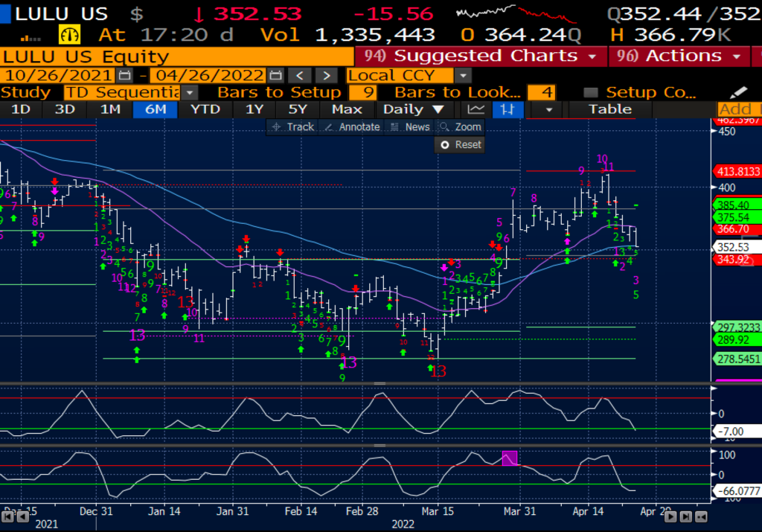This screenshot has height=532, width=762.
Task: Click the 289.92 green price label
Action: tap(737, 339)
